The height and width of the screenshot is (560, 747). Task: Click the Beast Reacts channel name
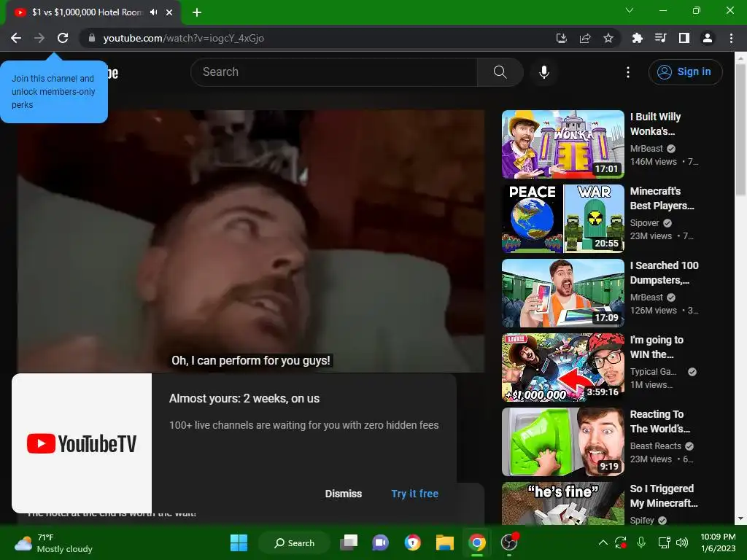656,446
